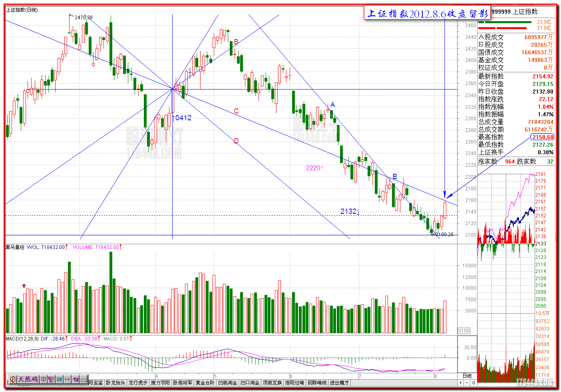Image resolution: width=561 pixels, height=392 pixels.
Task: Click the 昨日收盘 value 2132.80
Action: coord(543,92)
